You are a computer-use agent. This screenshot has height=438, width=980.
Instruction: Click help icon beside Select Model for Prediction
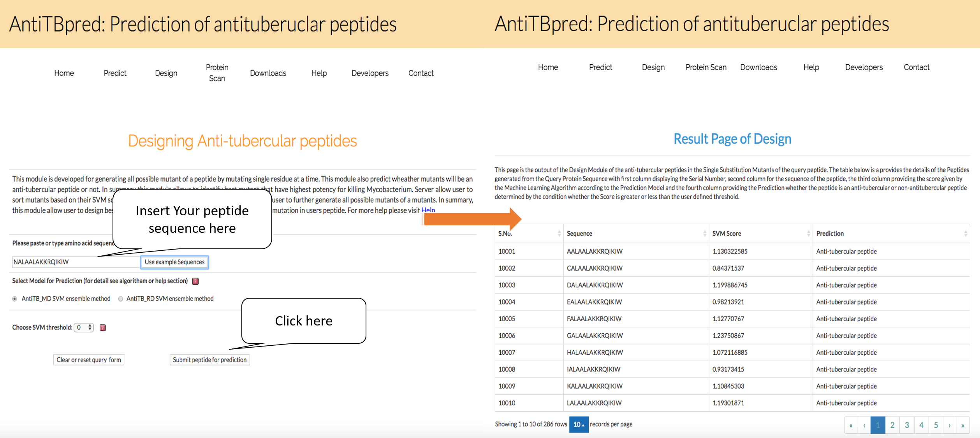(x=195, y=281)
